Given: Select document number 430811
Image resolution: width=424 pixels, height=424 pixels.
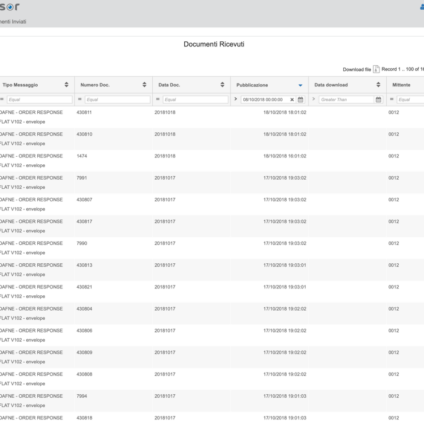Looking at the screenshot, I should [84, 112].
